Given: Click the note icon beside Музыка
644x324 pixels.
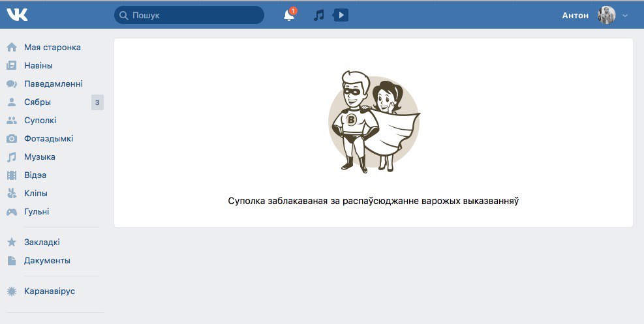Looking at the screenshot, I should (x=12, y=156).
